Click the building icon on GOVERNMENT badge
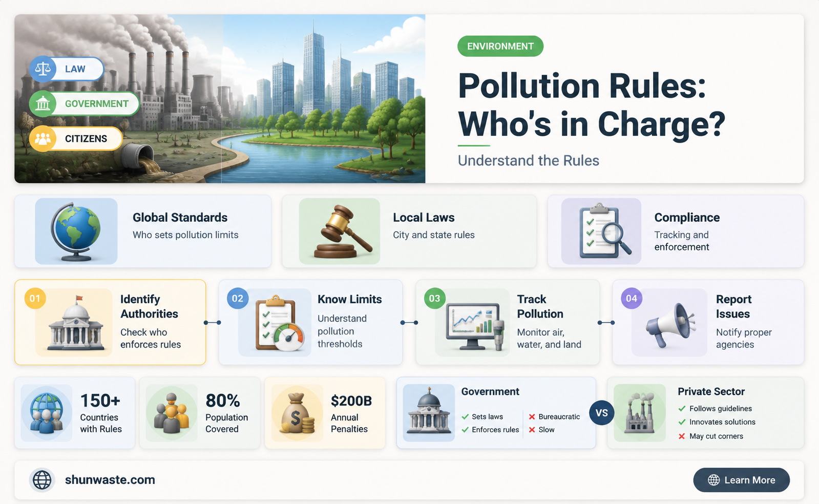The height and width of the screenshot is (504, 819). [43, 104]
